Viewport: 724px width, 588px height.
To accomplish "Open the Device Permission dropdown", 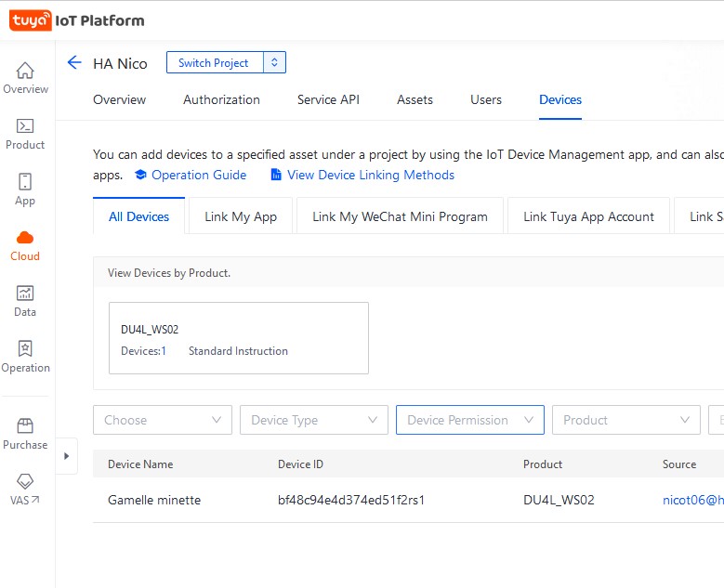I will tap(470, 420).
